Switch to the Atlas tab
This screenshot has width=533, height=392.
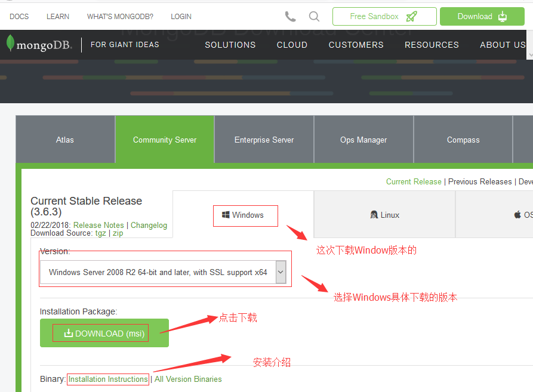coord(65,140)
